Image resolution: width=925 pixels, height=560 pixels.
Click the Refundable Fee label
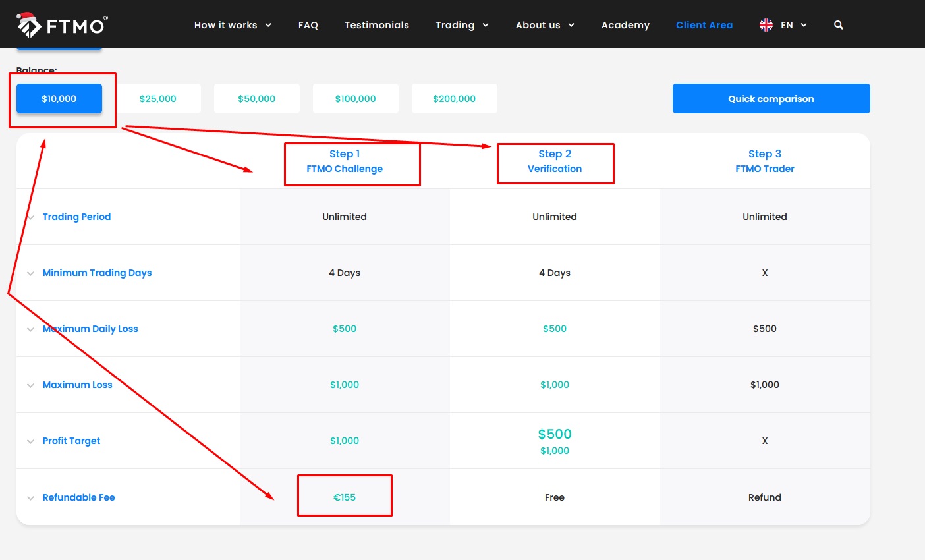coord(78,497)
